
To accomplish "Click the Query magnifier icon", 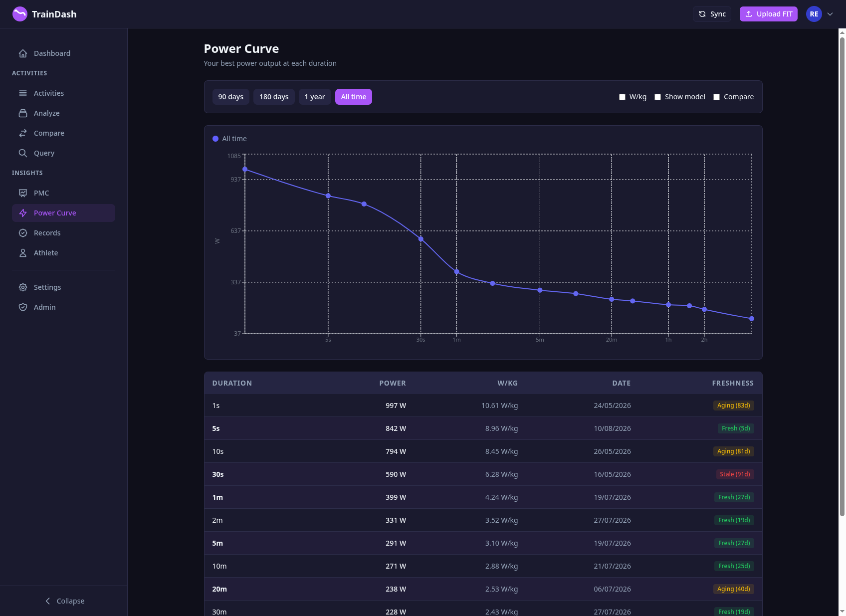I will (x=23, y=153).
